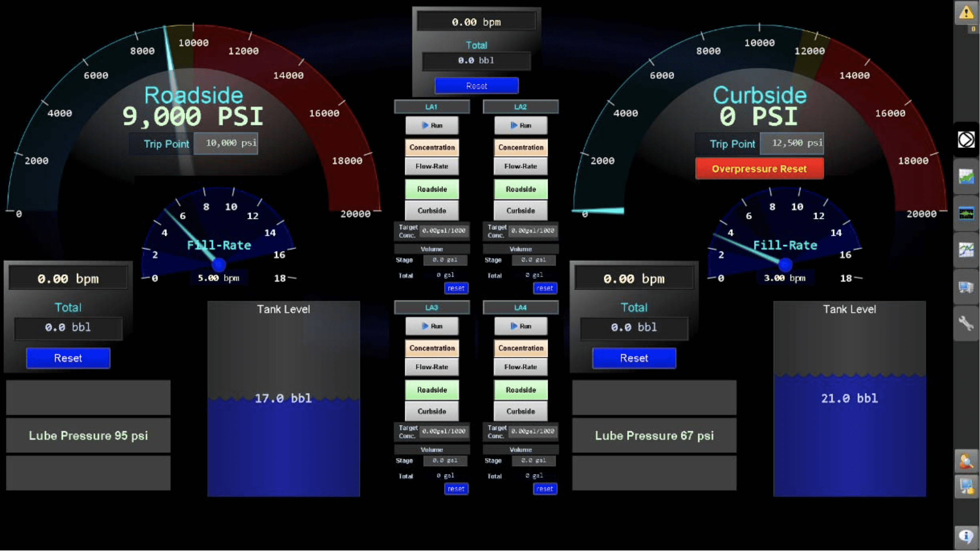Click the LA3 Stage volume field
Image resolution: width=980 pixels, height=554 pixels.
tap(445, 461)
